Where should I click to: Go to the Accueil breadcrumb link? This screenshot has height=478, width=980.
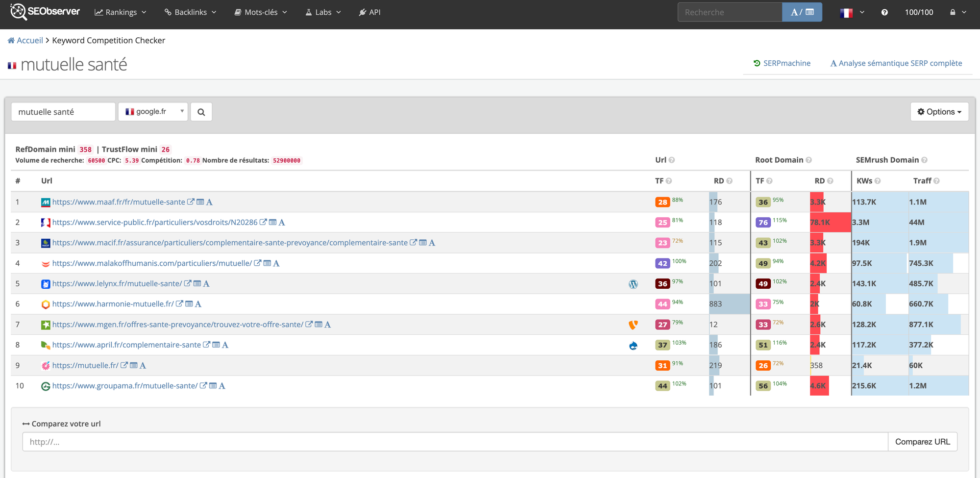tap(25, 40)
